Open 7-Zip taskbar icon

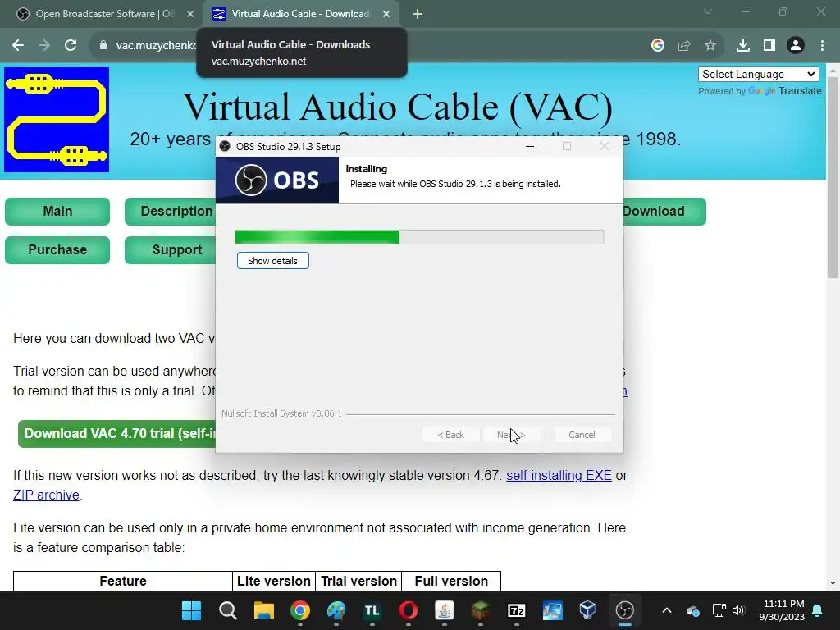tap(517, 610)
